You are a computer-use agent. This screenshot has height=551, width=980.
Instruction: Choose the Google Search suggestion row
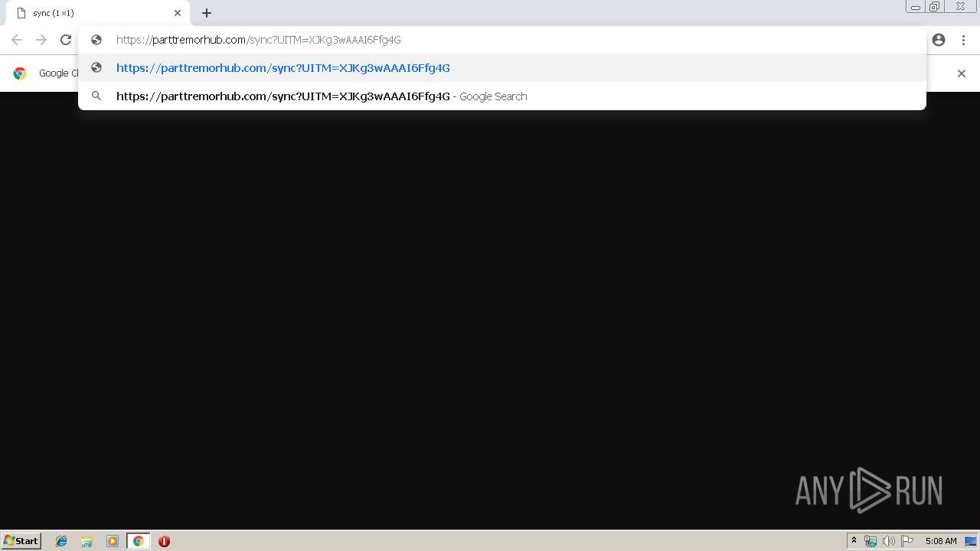tap(502, 96)
